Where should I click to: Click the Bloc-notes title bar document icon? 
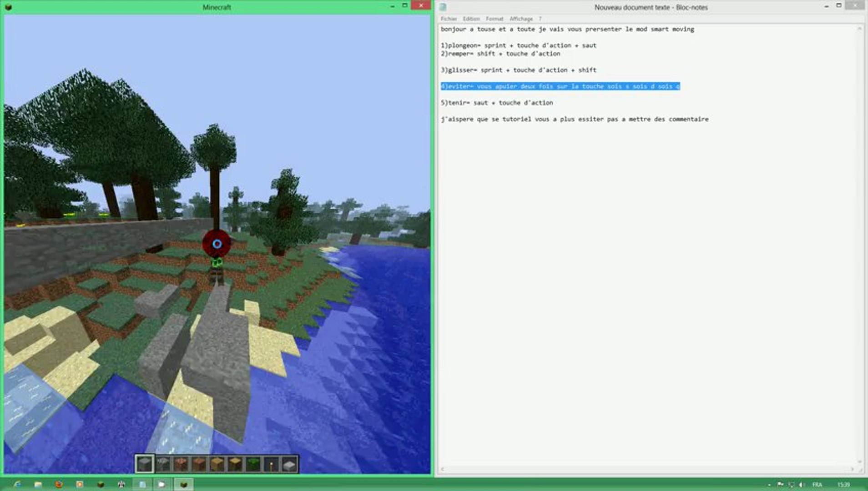(x=443, y=7)
